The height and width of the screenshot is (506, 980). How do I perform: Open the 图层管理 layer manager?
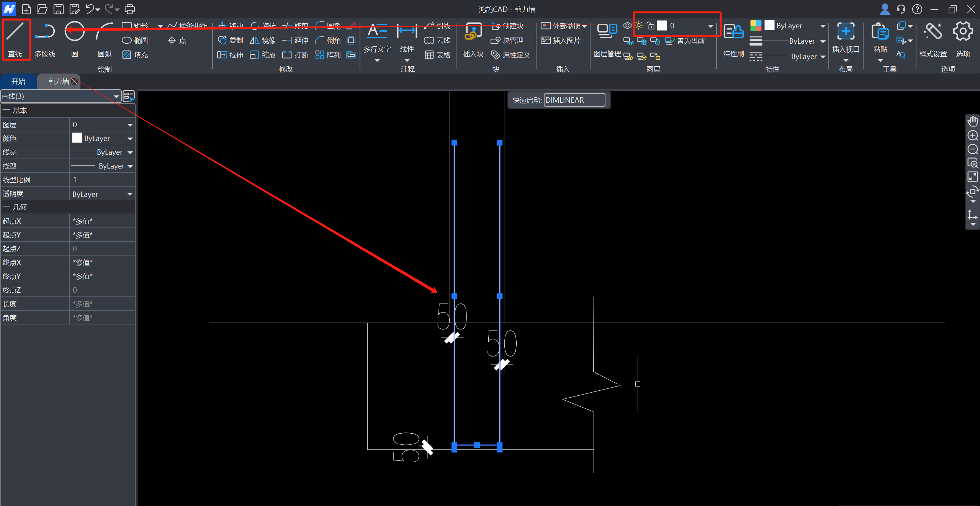point(607,39)
